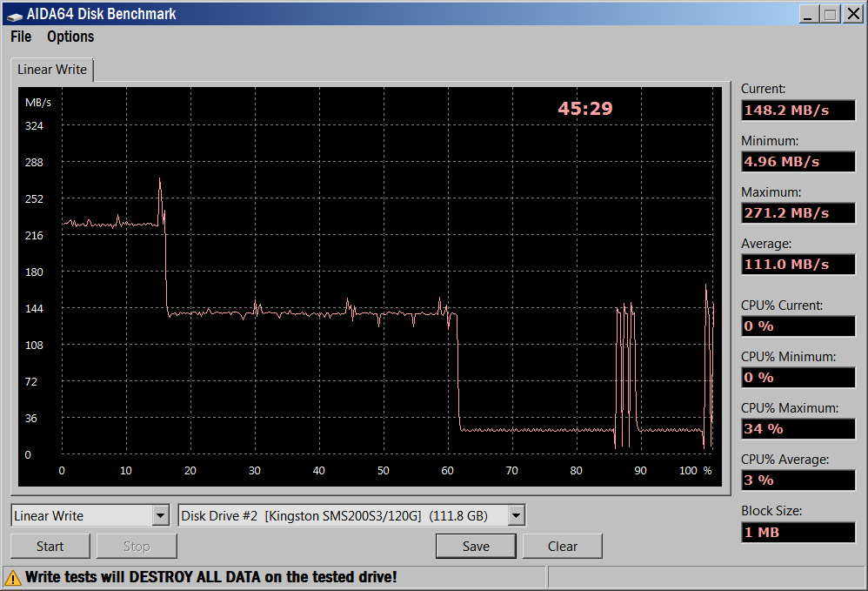Click the 100 % label on graph x-axis
Screen dimensions: 868x591
click(695, 471)
